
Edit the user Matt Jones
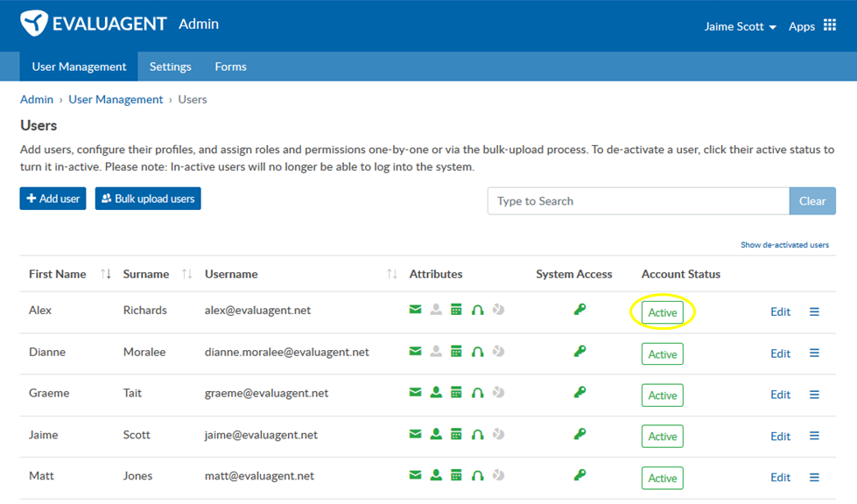pyautogui.click(x=781, y=477)
